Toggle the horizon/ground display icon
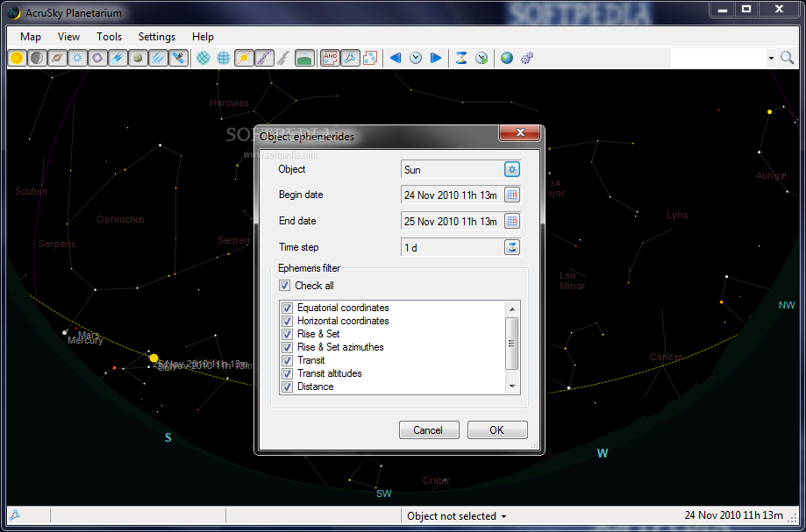The width and height of the screenshot is (806, 532). (x=304, y=58)
